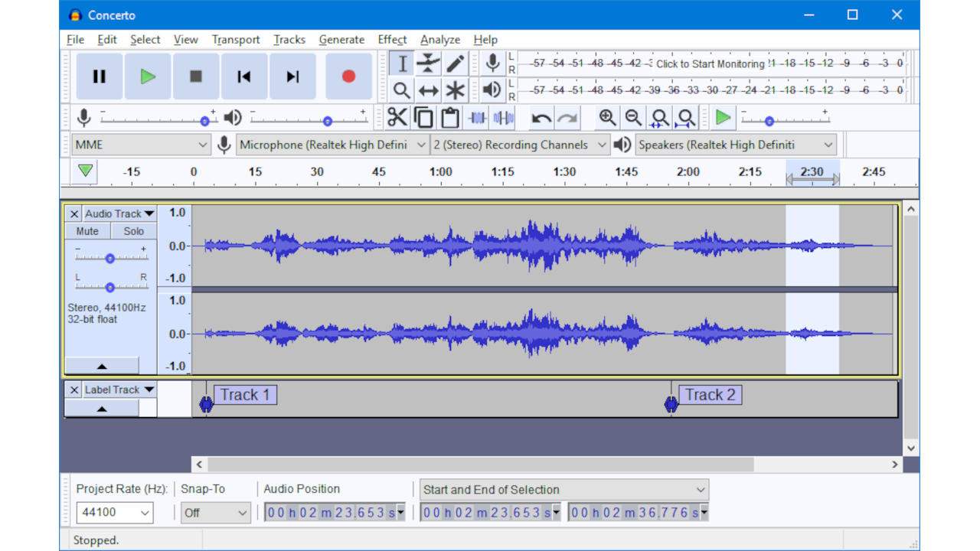Screen dimensions: 980x551
Task: Click the Skip to Start button
Action: click(243, 77)
